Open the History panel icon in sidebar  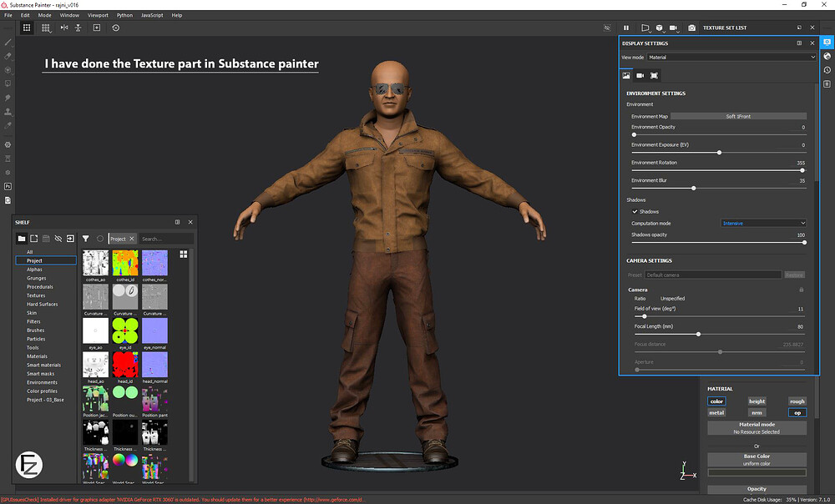pyautogui.click(x=827, y=70)
